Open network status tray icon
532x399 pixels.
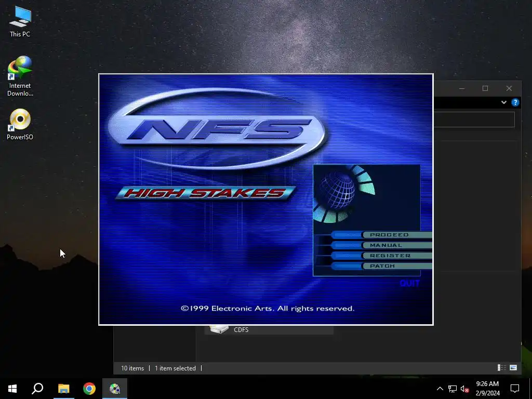click(x=452, y=389)
